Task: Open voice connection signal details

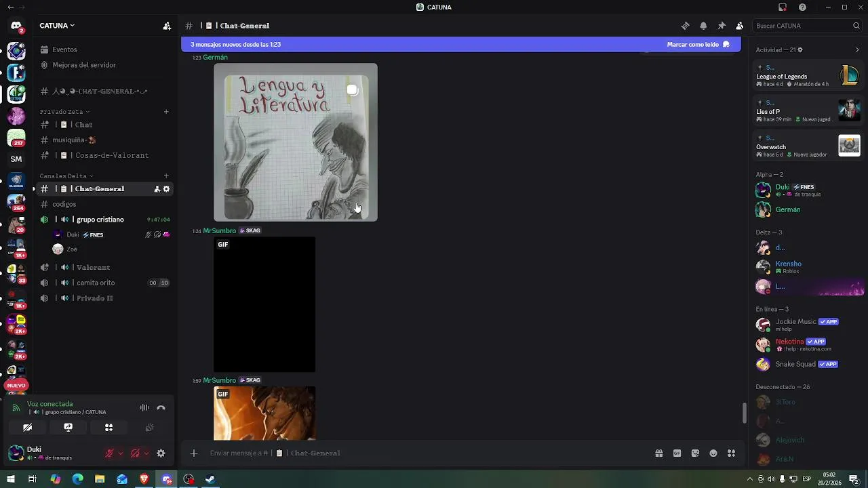Action: point(16,408)
